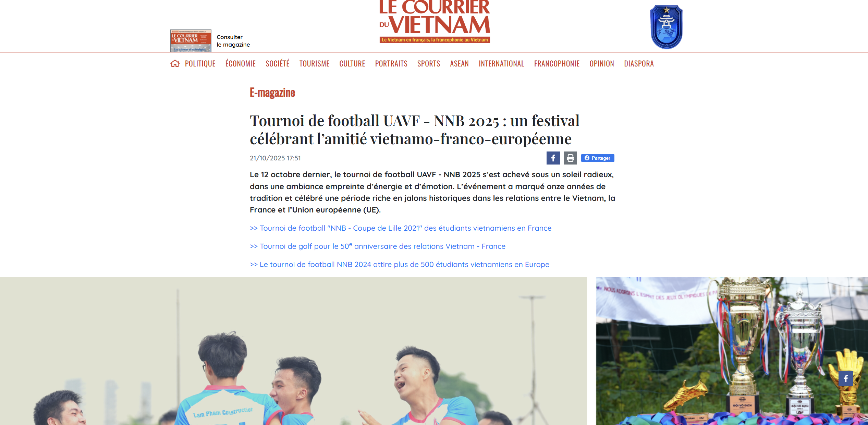Viewport: 868px width, 425px height.
Task: Click the home icon in navigation bar
Action: tap(175, 63)
